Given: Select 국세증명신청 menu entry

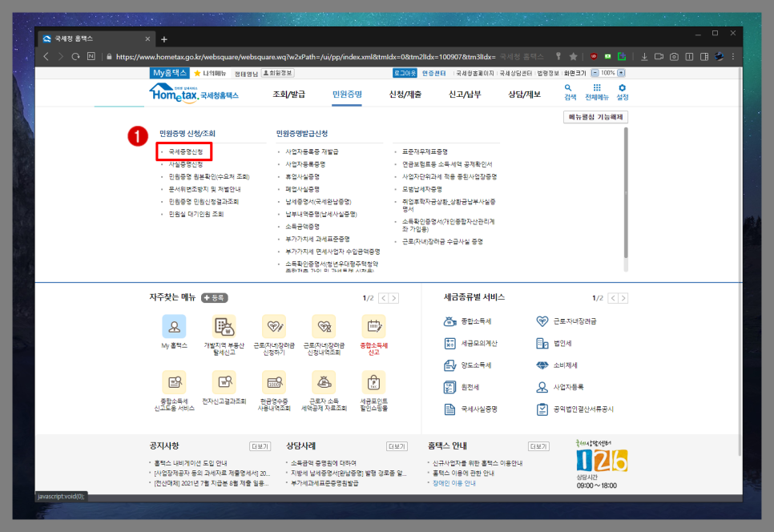Looking at the screenshot, I should (x=186, y=151).
